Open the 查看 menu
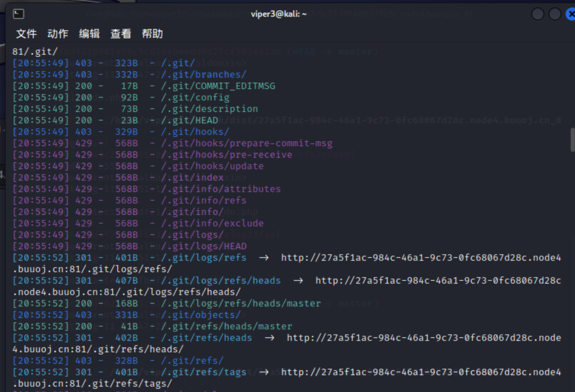 [121, 34]
